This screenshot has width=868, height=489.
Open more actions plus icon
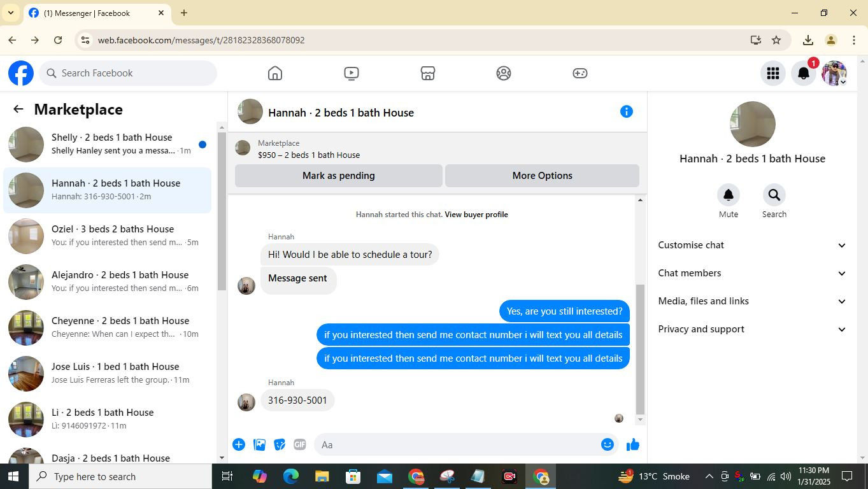[x=239, y=444]
